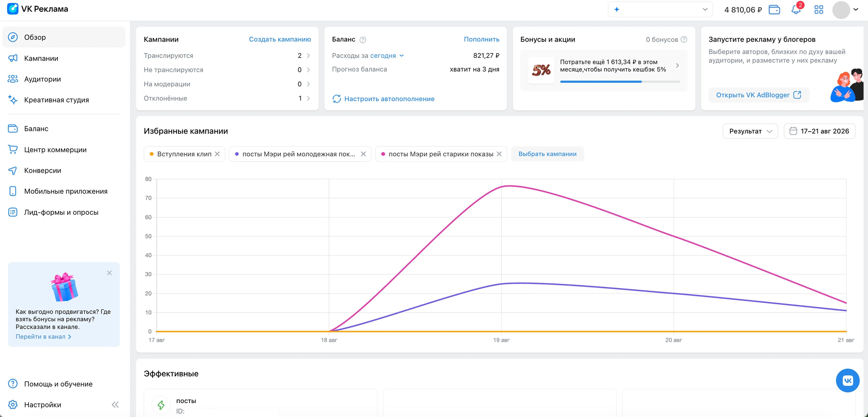This screenshot has height=417, width=868.
Task: Click the bloggers illustration
Action: tap(847, 85)
